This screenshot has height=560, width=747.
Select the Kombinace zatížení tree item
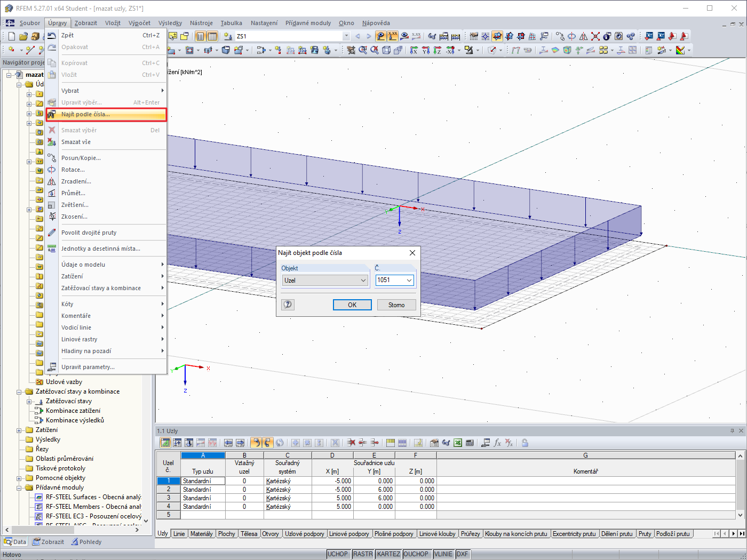pos(73,411)
